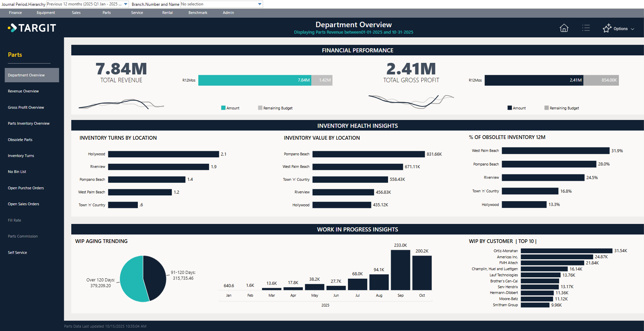Image resolution: width=644 pixels, height=331 pixels.
Task: Select the Amount legend swatch under Total Revenue
Action: pyautogui.click(x=223, y=108)
